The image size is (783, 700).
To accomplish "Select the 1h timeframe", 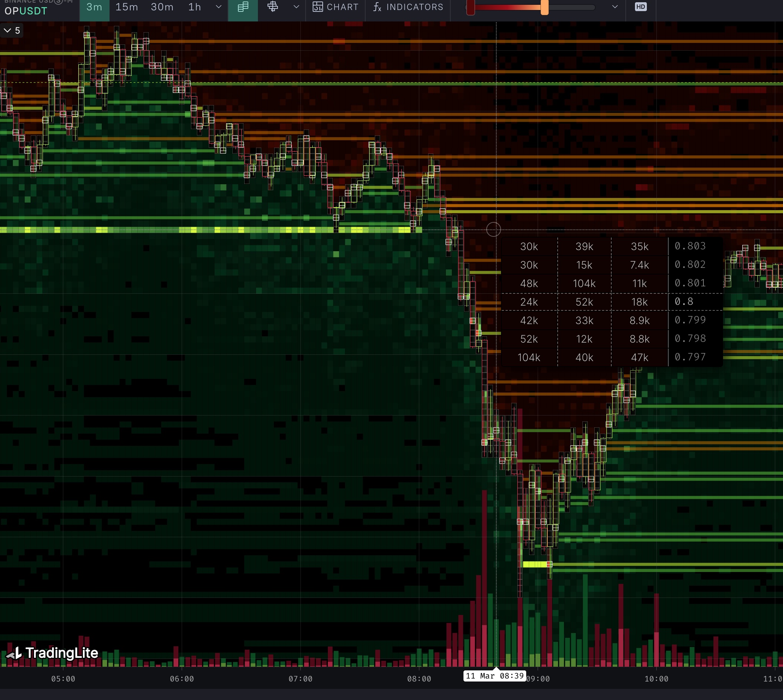I will tap(195, 7).
